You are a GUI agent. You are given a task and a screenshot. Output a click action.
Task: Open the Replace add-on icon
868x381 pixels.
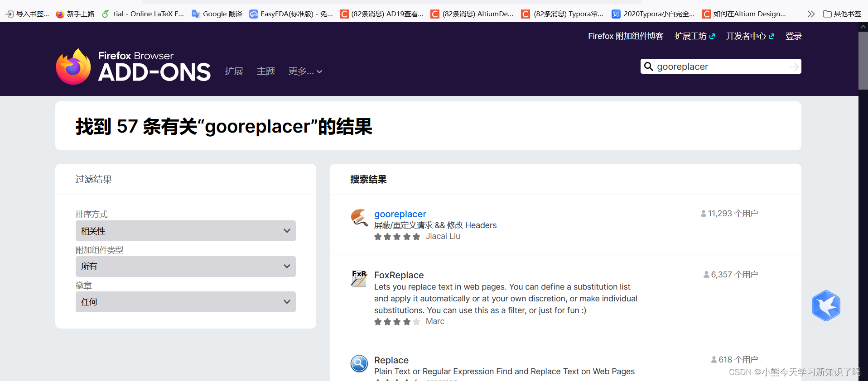coord(359,363)
